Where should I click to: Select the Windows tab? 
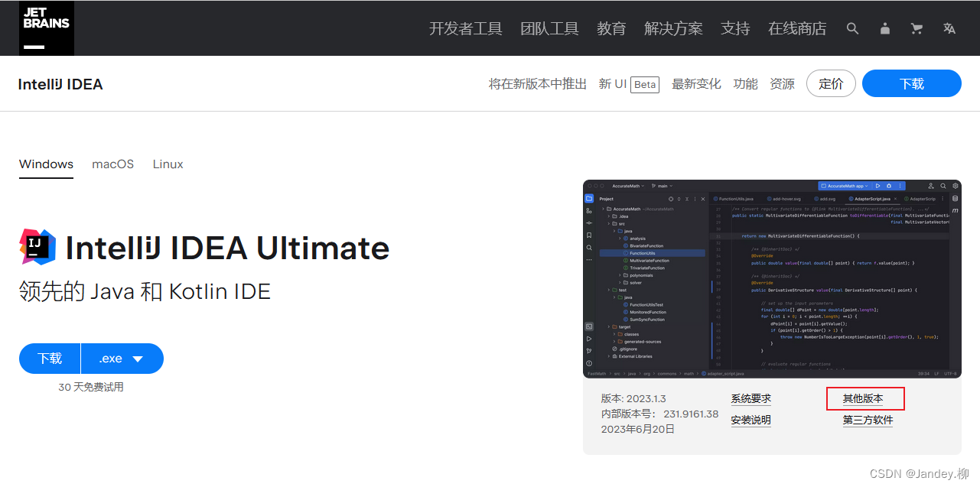(x=46, y=164)
